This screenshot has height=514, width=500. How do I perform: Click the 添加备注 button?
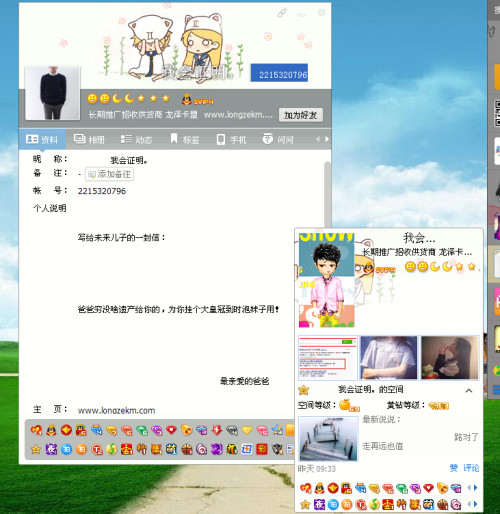[x=110, y=174]
